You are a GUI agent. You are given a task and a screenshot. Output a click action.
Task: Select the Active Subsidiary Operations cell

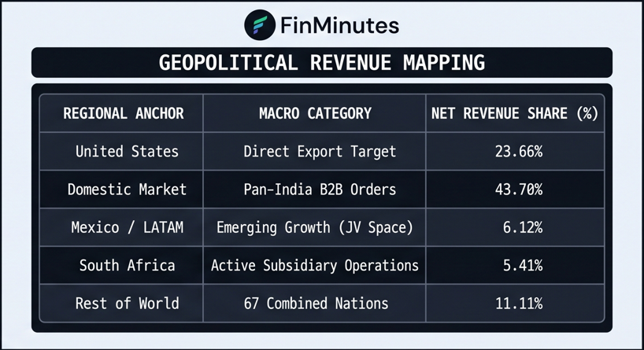point(315,266)
